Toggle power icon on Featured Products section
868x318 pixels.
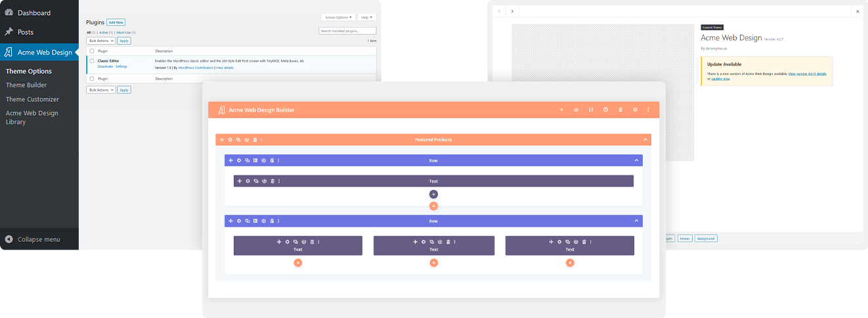[x=247, y=140]
